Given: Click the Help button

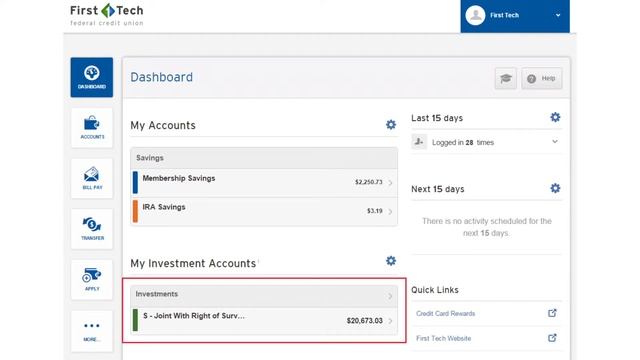Looking at the screenshot, I should (542, 78).
